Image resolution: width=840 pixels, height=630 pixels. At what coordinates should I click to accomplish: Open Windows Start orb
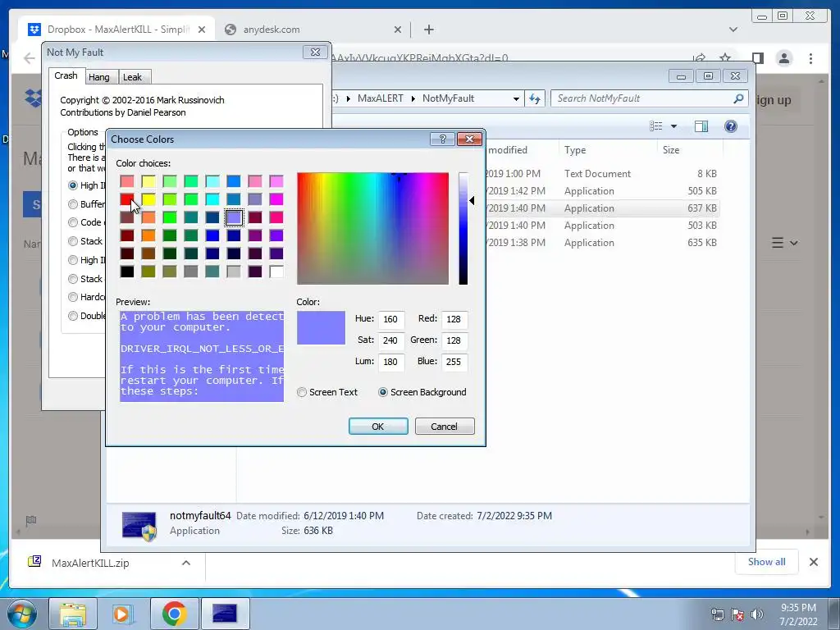tap(22, 614)
